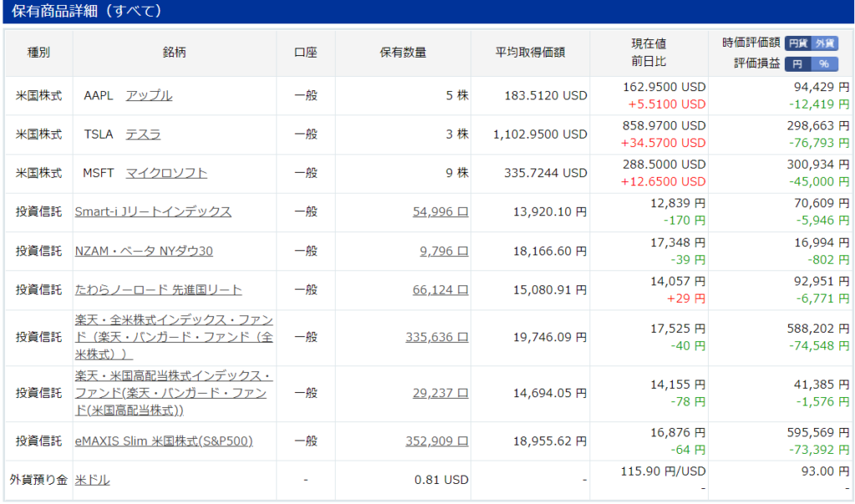Screen dimensions: 855x504
Task: Open the マイクロソフト stock link
Action: 166,173
